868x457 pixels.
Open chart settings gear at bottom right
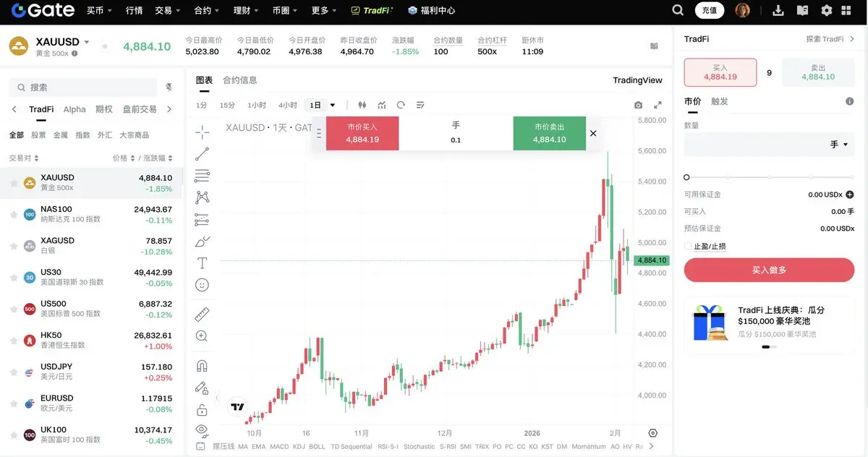click(x=653, y=433)
